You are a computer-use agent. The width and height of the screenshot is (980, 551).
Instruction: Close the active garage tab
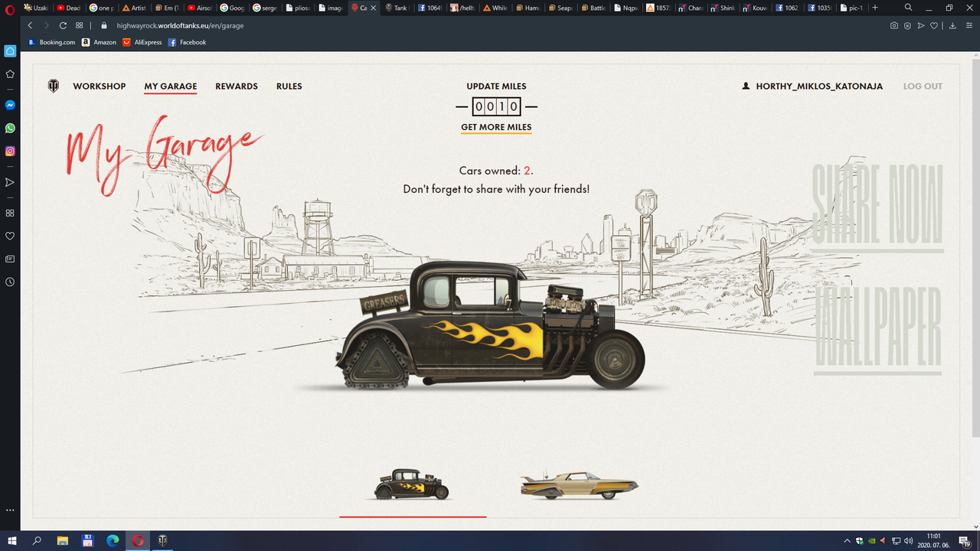coord(373,8)
